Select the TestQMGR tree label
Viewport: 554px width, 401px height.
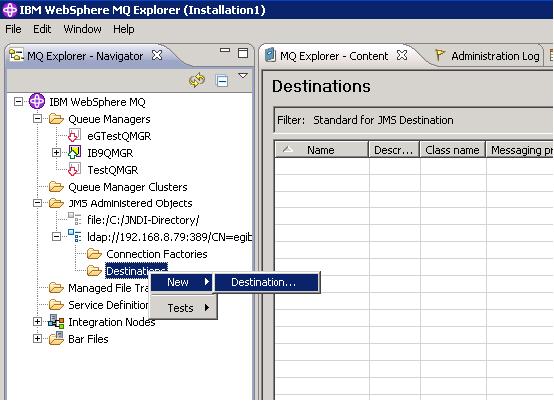coord(113,170)
